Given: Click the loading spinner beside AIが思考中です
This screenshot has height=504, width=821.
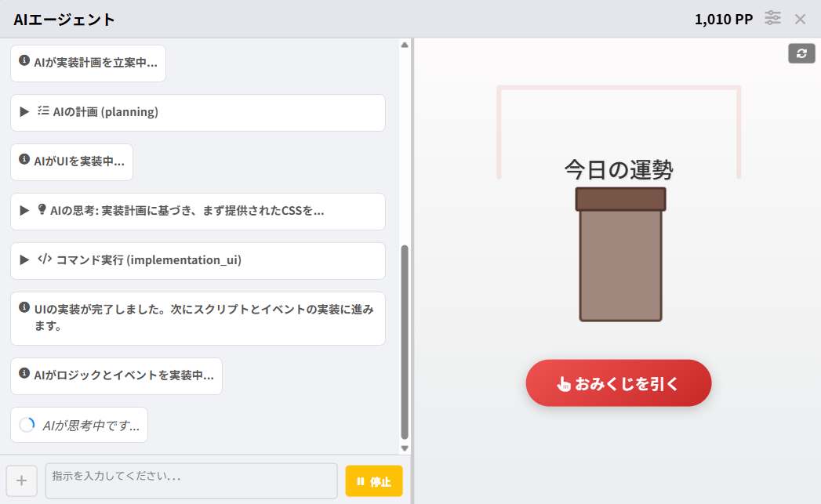Looking at the screenshot, I should click(27, 425).
